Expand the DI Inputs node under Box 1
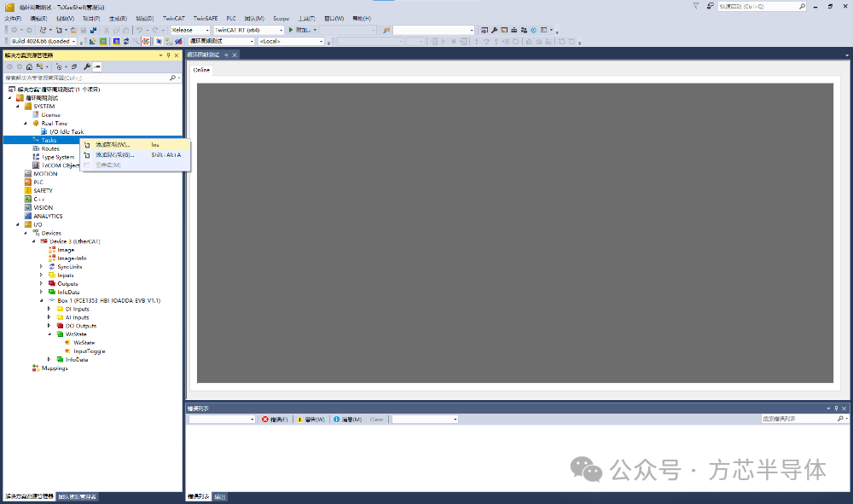Viewport: 853px width, 504px height. pos(49,309)
